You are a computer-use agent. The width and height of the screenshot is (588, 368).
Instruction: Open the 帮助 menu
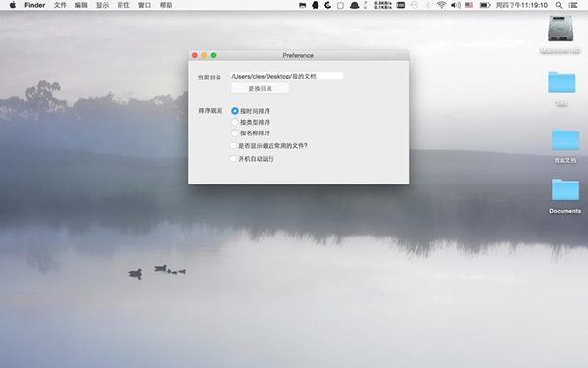click(x=166, y=5)
